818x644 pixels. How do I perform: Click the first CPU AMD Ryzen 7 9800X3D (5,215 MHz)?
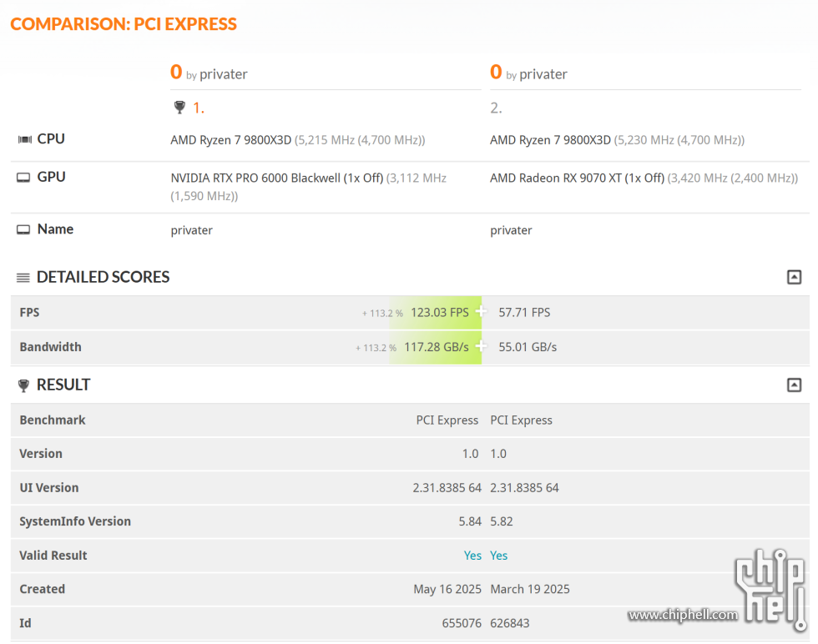[x=298, y=140]
